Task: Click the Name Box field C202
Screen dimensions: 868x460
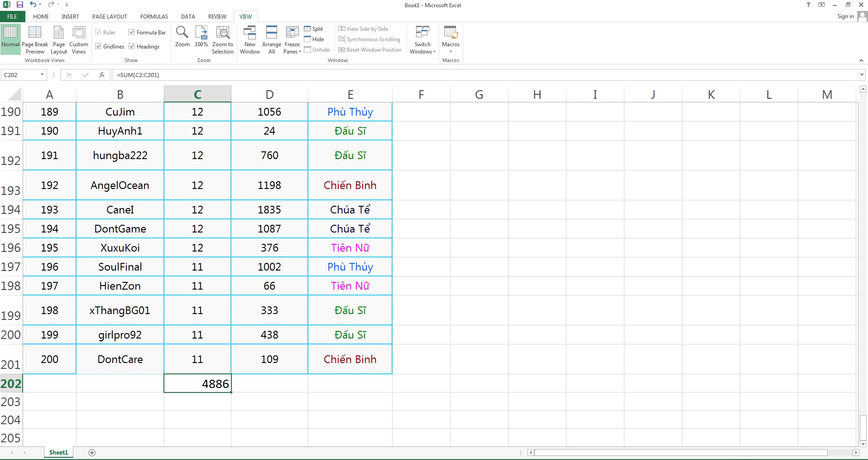Action: [x=20, y=75]
